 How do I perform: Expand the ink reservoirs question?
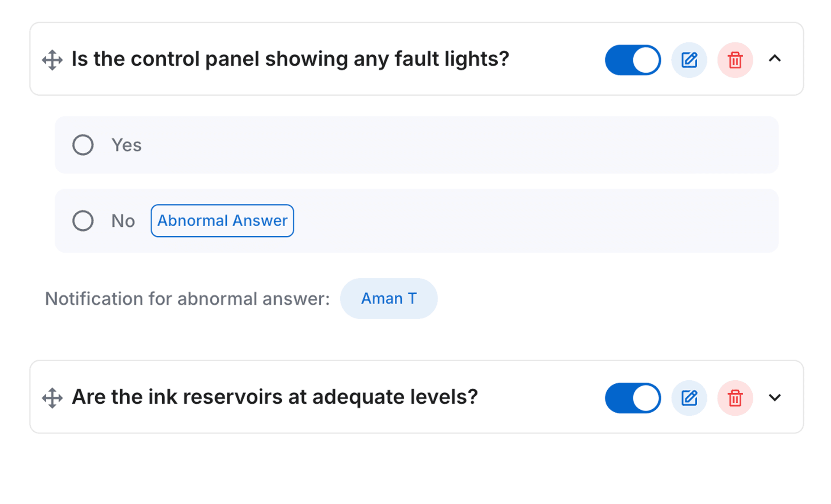coord(775,397)
